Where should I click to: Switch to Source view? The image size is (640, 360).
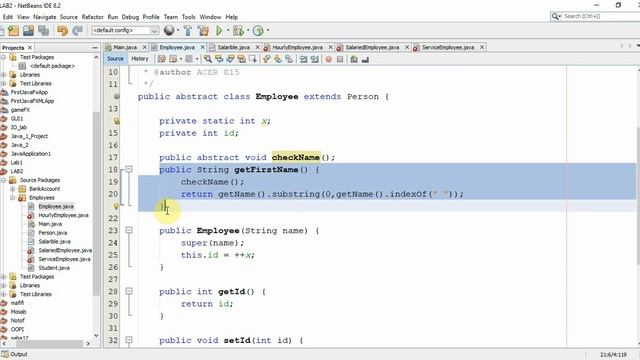click(x=115, y=59)
